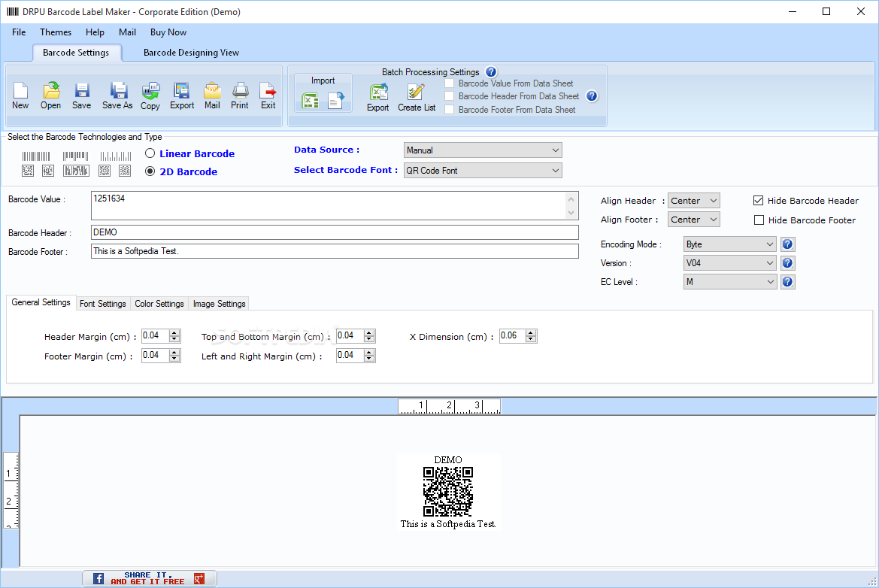879x588 pixels.
Task: Enable Barcode Value From Data Sheet
Action: coord(449,83)
